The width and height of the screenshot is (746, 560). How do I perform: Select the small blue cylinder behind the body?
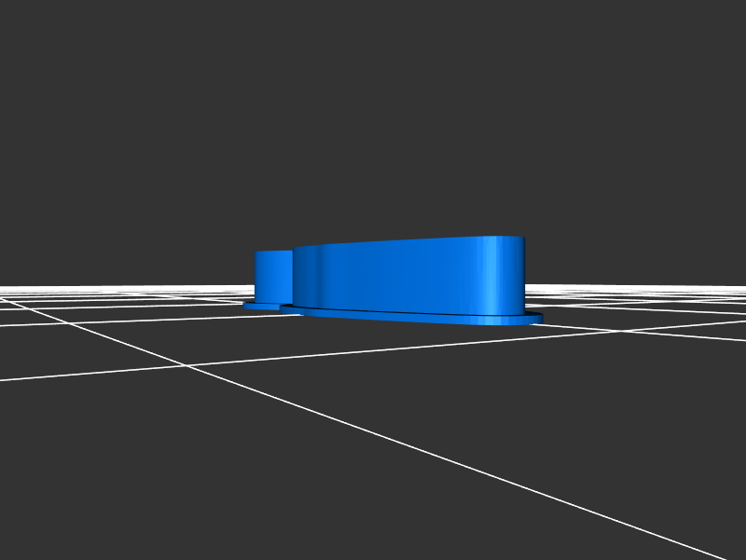pos(273,275)
